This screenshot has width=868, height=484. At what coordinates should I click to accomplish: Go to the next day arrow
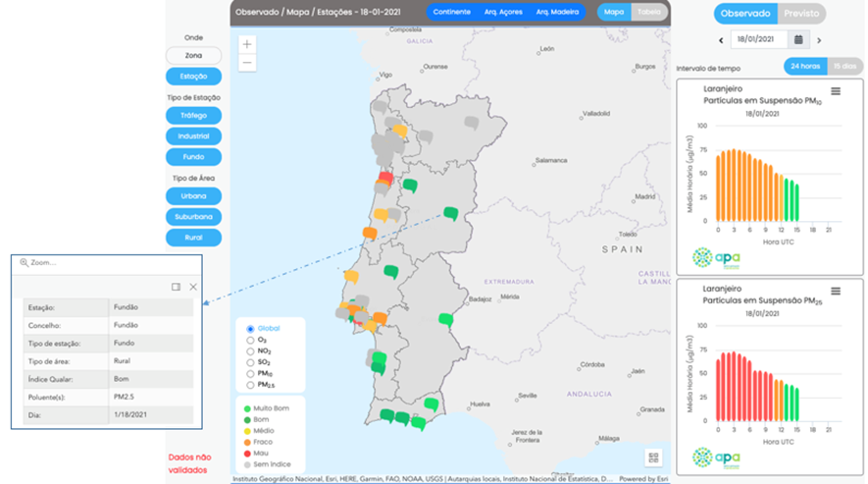[x=819, y=40]
